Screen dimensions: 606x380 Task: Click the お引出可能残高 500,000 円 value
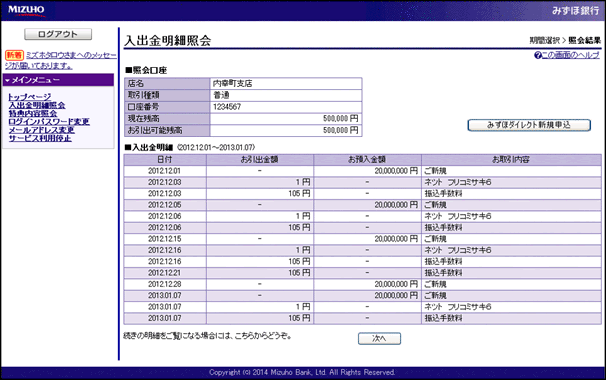click(x=340, y=130)
